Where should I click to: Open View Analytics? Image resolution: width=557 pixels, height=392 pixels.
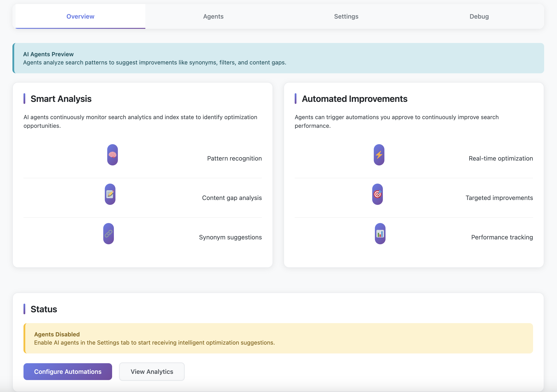pos(152,371)
